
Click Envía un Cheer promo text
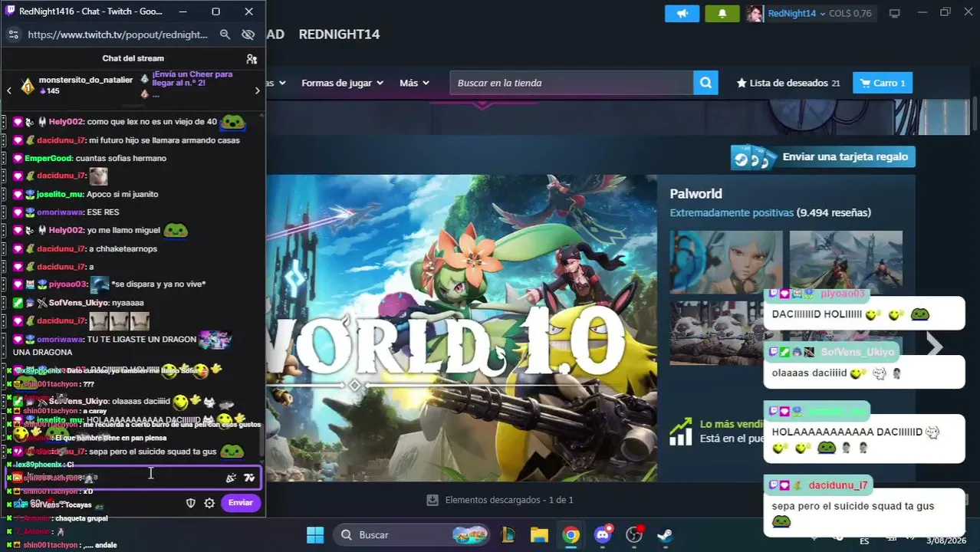[x=192, y=79]
